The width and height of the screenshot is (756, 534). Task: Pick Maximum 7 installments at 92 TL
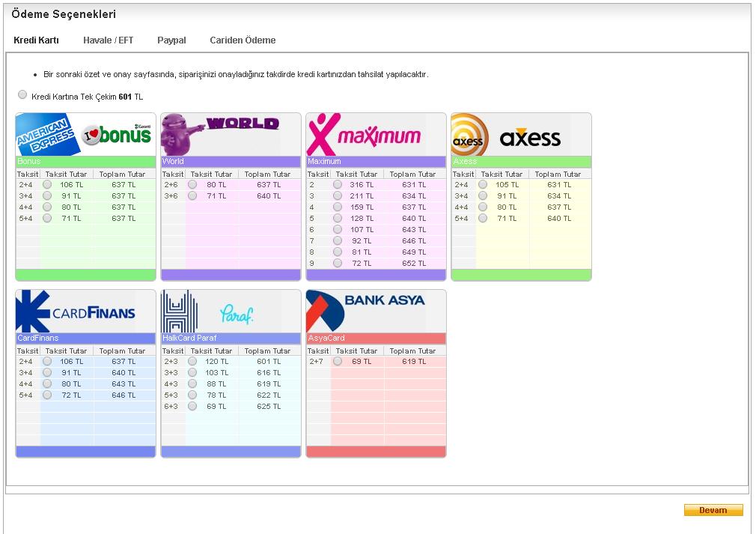tap(338, 240)
